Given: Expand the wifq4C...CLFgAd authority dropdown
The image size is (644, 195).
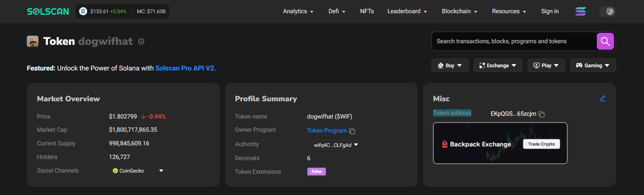Looking at the screenshot, I should (x=336, y=145).
